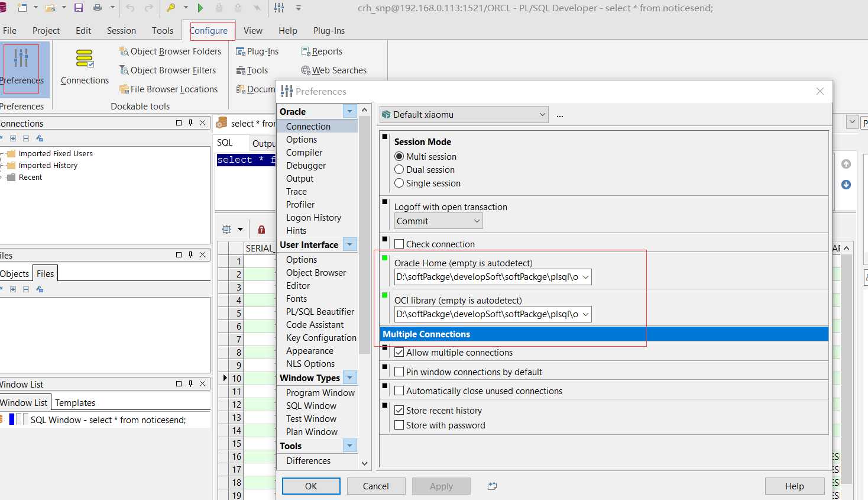Collapse the Tools section in preferences list
The height and width of the screenshot is (500, 868).
350,446
